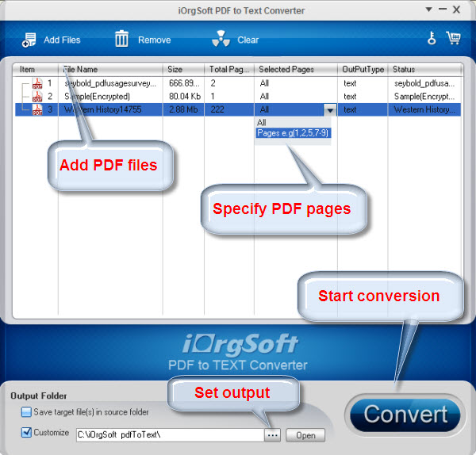Minimize the iOrgSoft converter window

click(x=443, y=10)
